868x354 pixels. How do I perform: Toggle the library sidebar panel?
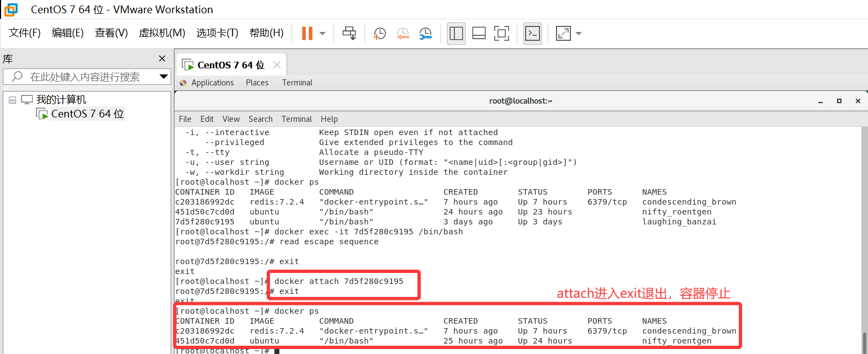pos(456,34)
